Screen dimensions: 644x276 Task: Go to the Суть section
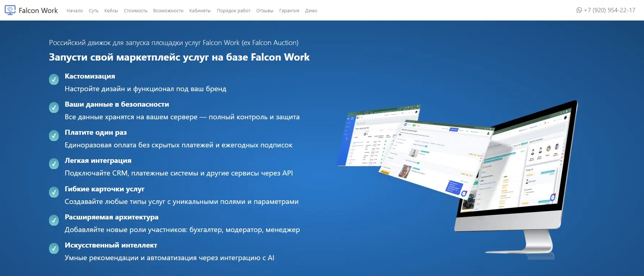[x=94, y=11]
